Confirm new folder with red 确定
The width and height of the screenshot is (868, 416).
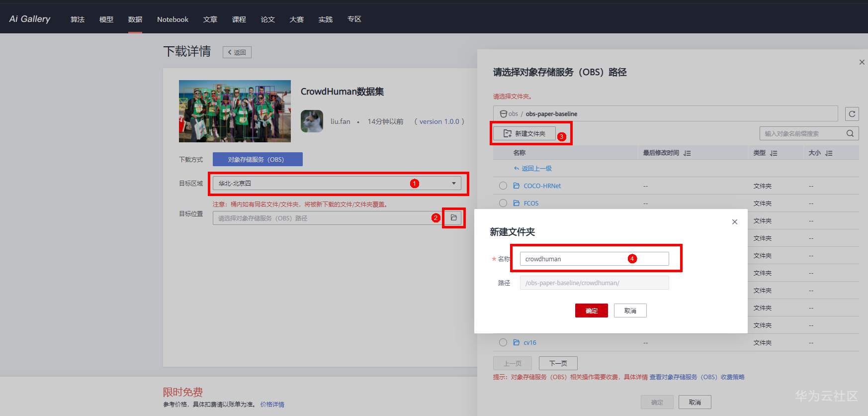click(592, 311)
